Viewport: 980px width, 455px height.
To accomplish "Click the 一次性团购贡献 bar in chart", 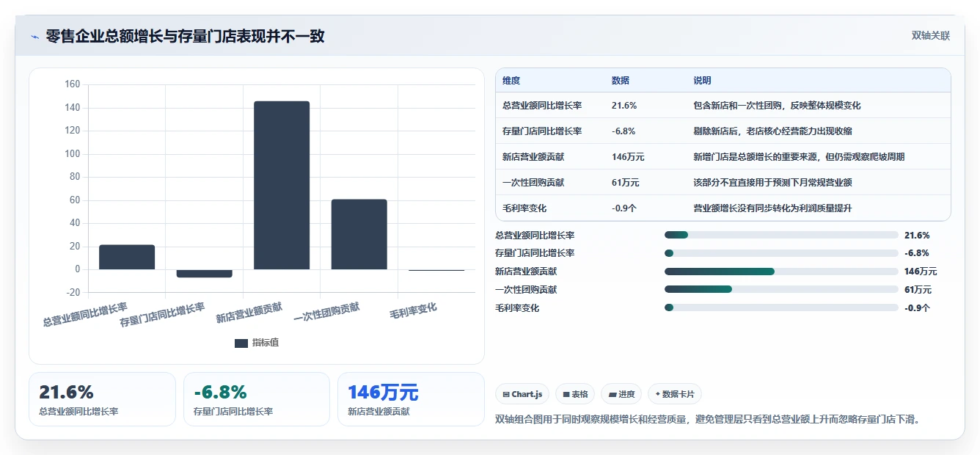I will pos(359,234).
